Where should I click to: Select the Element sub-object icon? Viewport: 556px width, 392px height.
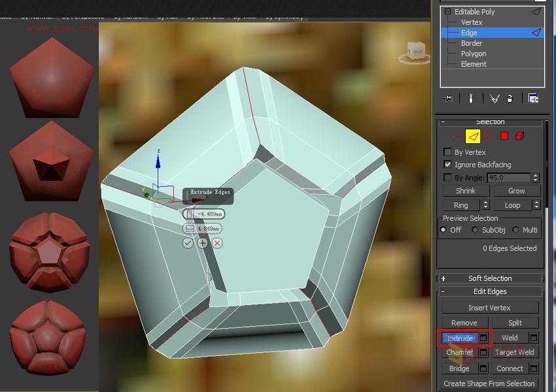(x=519, y=136)
